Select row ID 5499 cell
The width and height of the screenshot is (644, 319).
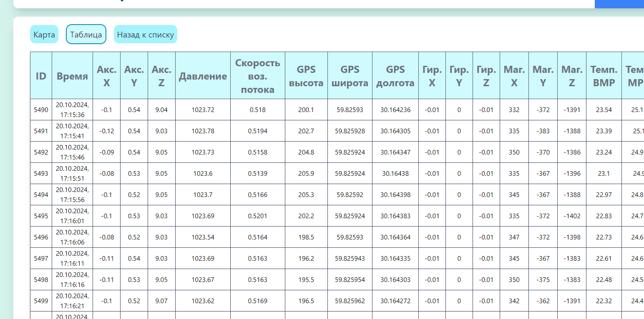(41, 301)
